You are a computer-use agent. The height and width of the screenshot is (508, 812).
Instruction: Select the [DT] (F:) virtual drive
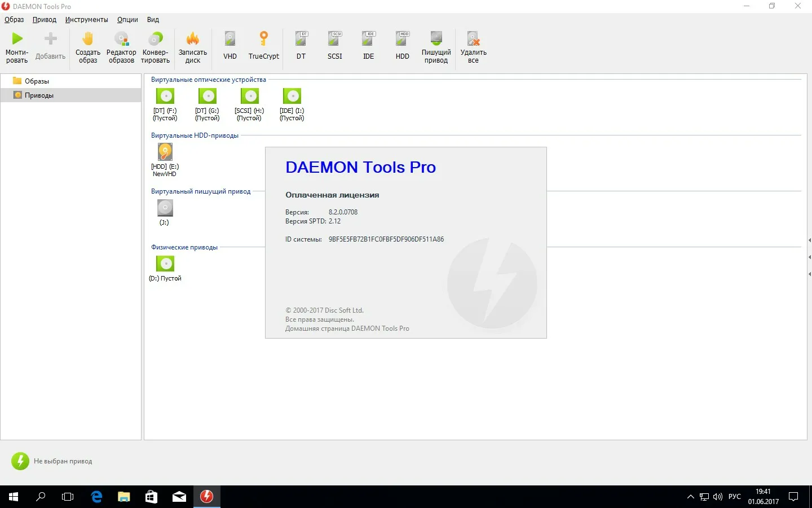(165, 97)
